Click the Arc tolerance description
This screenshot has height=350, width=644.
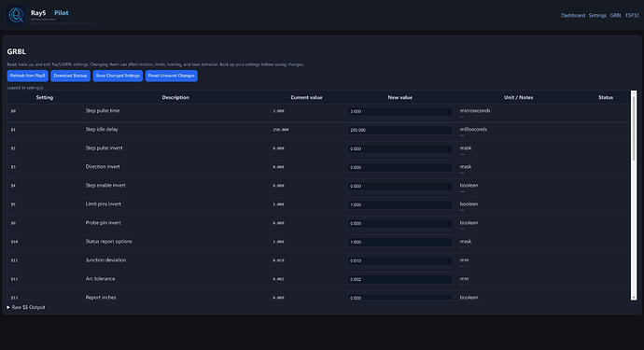click(x=100, y=279)
